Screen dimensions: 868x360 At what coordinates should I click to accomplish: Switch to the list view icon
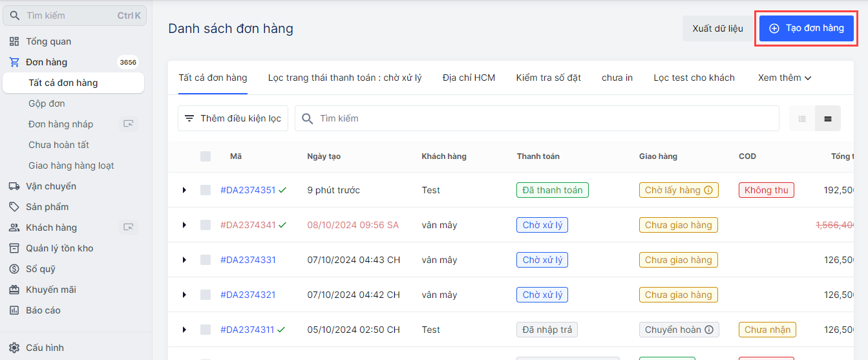click(802, 118)
